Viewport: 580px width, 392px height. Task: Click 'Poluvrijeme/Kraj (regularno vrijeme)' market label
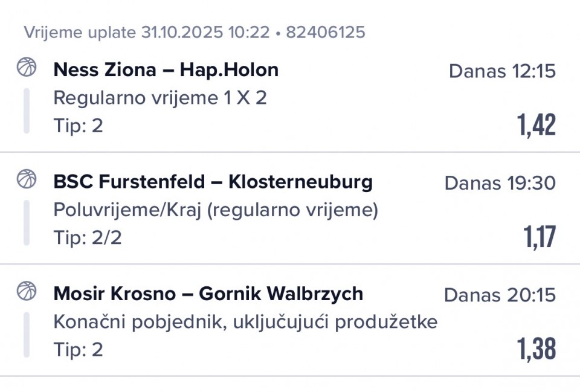(x=216, y=210)
